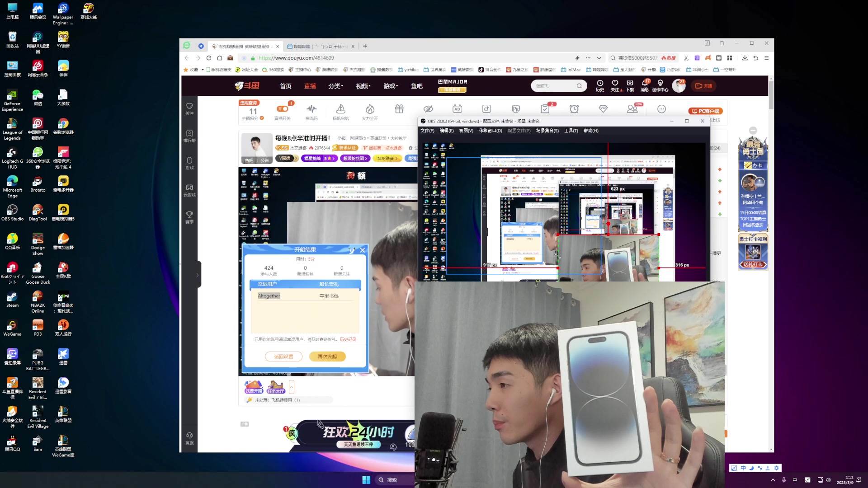This screenshot has height=488, width=868.
Task: Open the AD advertisement tool icon
Action: tap(457, 109)
